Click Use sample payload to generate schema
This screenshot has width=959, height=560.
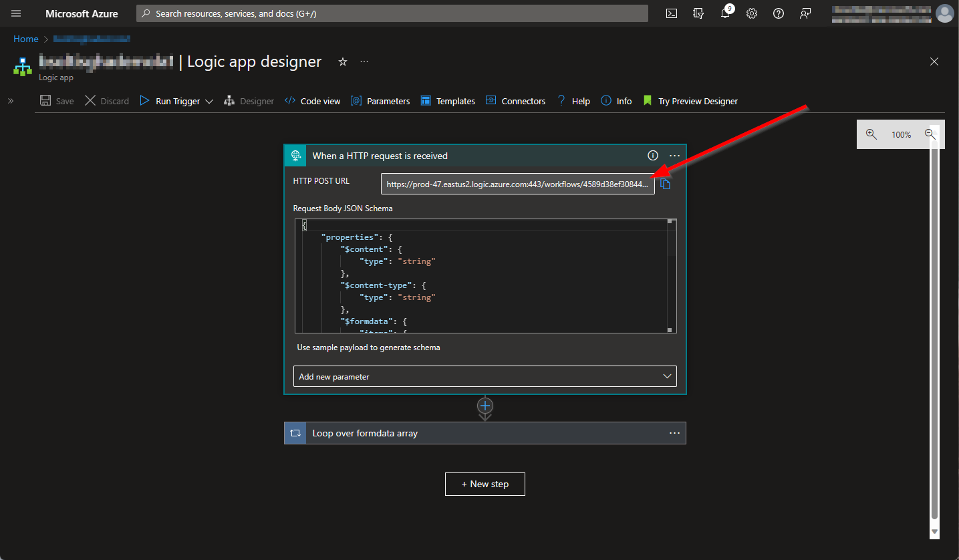(x=368, y=347)
